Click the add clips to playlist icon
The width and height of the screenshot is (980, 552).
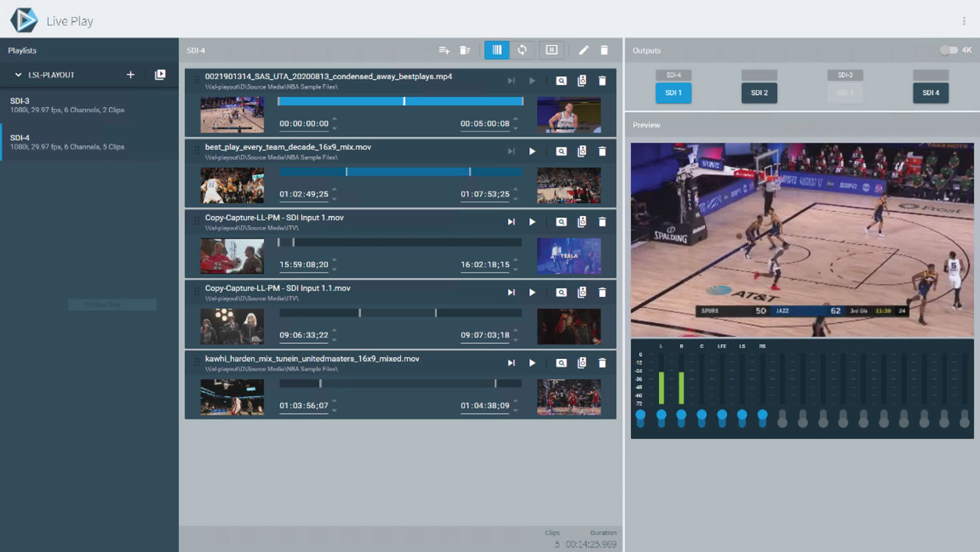tap(444, 50)
